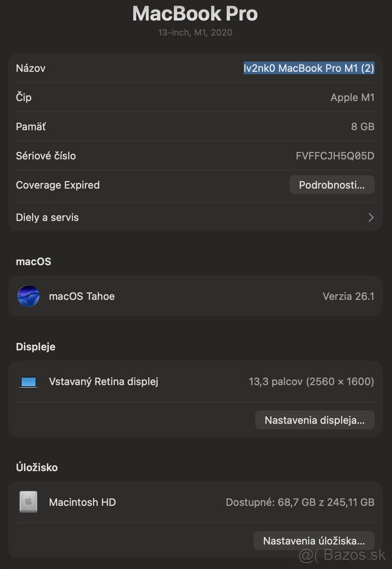Open Nastavenia úložiska storage settings
This screenshot has height=569, width=392.
tap(314, 541)
